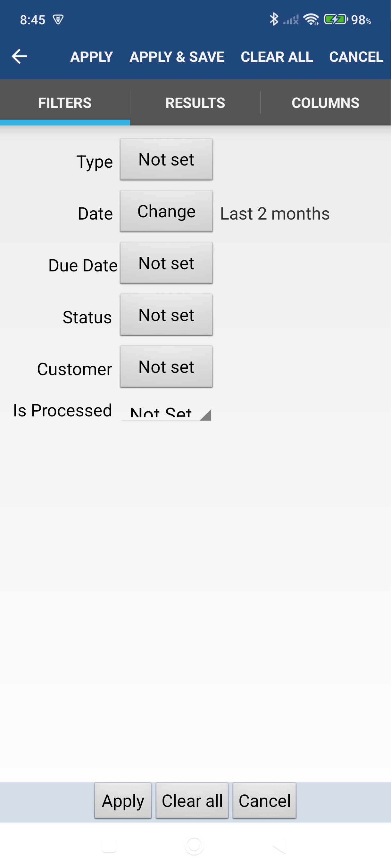Click the back arrow navigation icon
The height and width of the screenshot is (868, 391).
coord(19,56)
